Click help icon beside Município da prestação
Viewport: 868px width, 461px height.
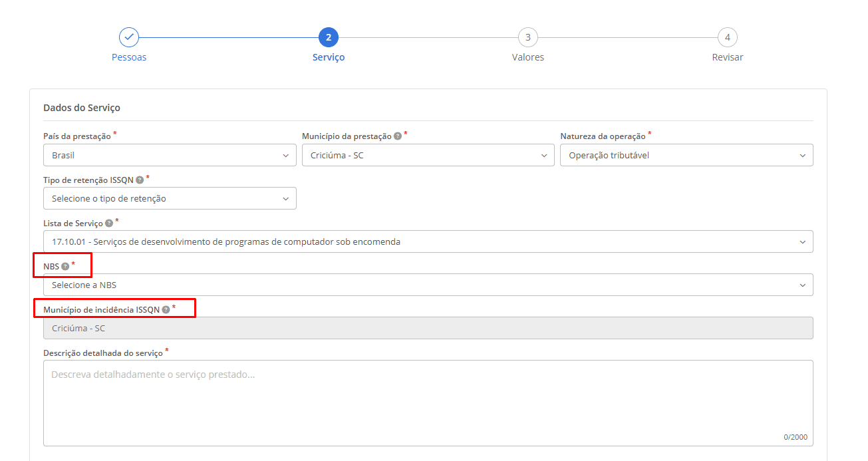(397, 136)
